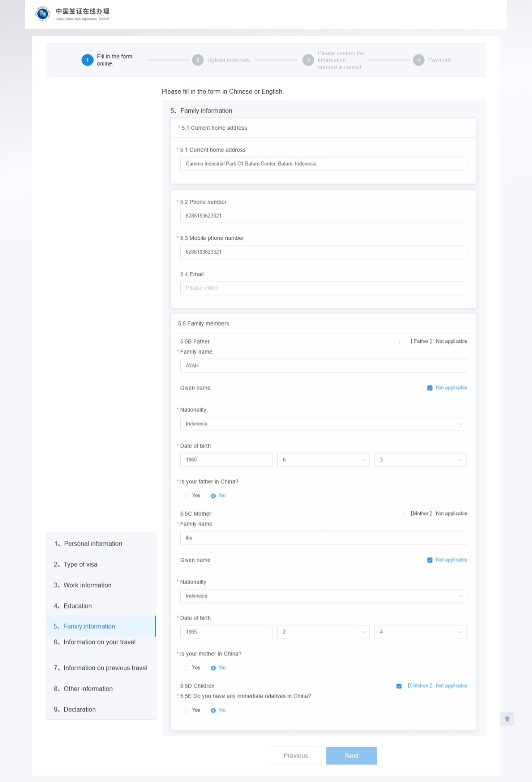Click step 3 circle for confirming information
The width and height of the screenshot is (532, 782).
308,60
